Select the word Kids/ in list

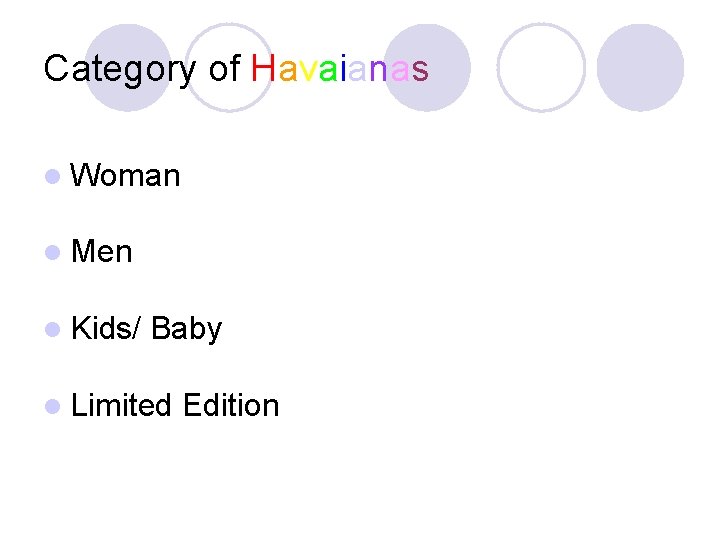coord(107,329)
